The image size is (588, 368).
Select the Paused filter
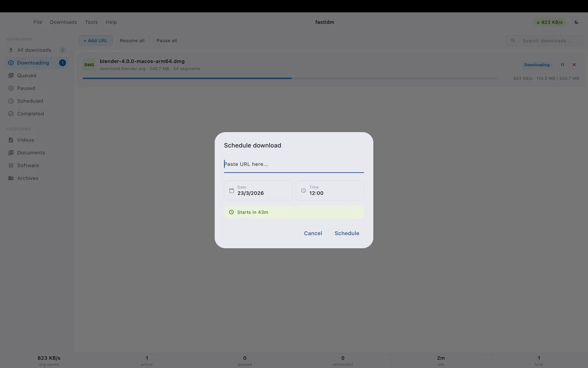click(x=36, y=88)
